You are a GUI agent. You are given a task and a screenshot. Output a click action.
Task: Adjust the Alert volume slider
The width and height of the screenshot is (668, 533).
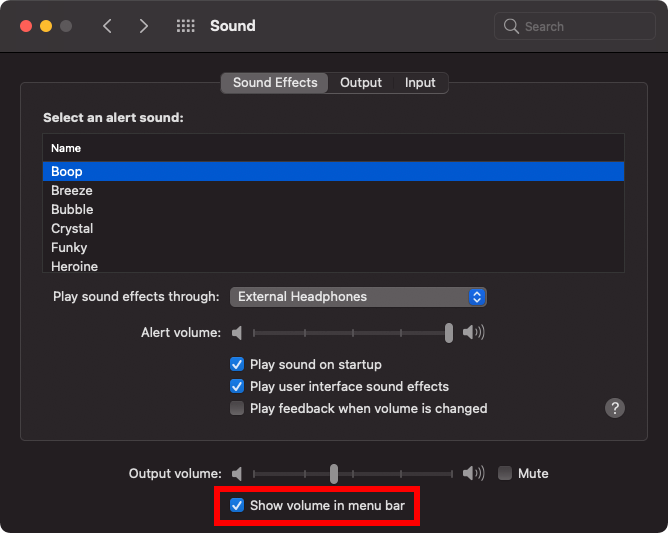click(x=449, y=333)
